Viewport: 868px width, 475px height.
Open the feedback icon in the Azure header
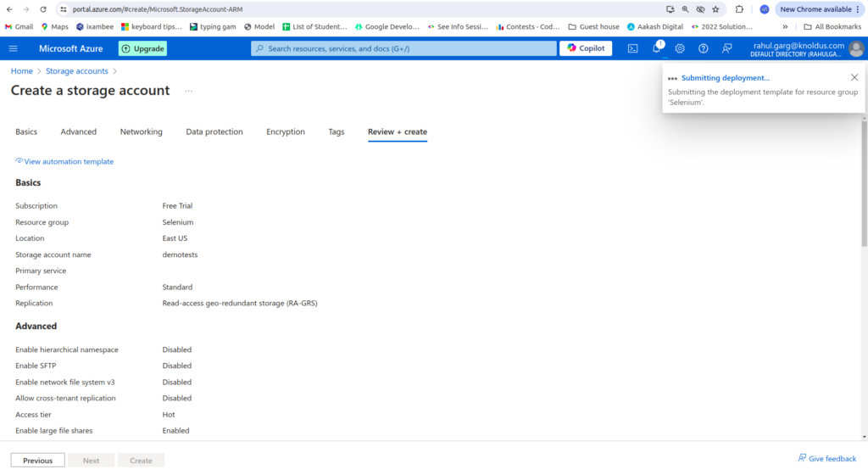pos(726,48)
